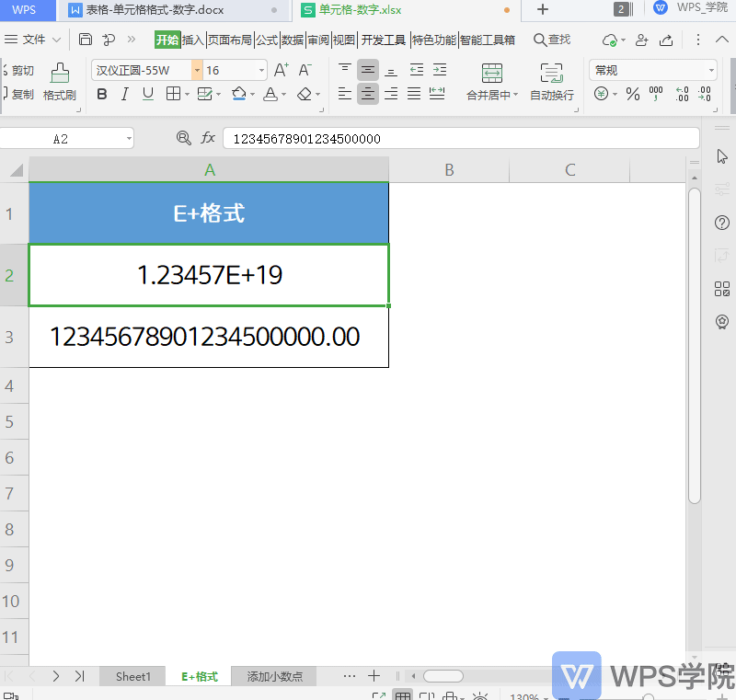Toggle Italic formatting
736x700 pixels.
tap(124, 95)
